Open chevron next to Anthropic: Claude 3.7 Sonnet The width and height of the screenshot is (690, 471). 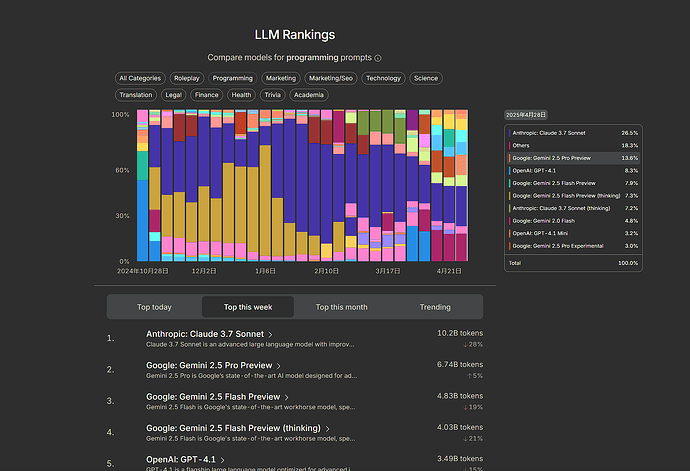270,335
